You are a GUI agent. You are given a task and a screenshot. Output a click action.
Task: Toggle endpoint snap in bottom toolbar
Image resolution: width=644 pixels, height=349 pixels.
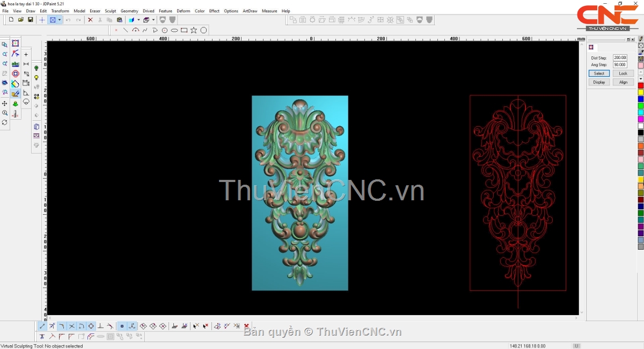[x=42, y=326]
